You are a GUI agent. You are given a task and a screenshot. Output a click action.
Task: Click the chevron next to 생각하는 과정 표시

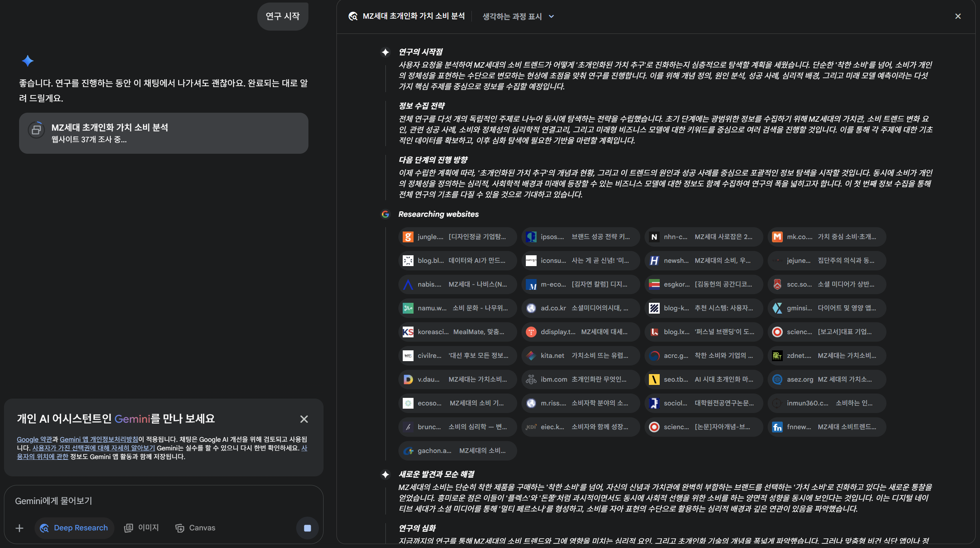coord(551,16)
